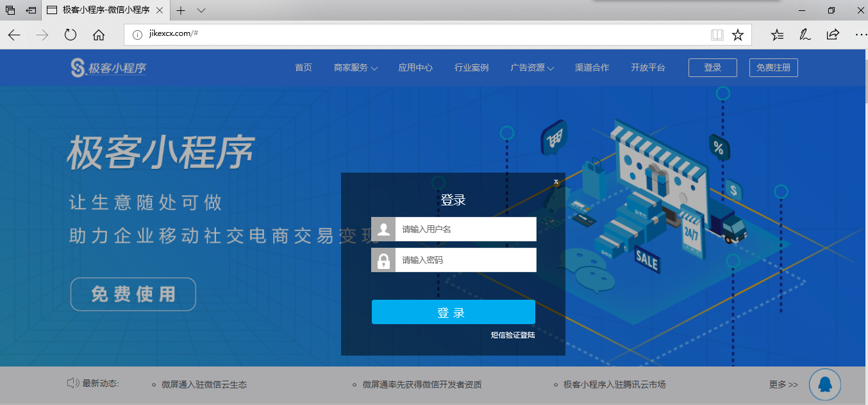Click the 登录 button in header
Image resolution: width=868 pixels, height=405 pixels.
pos(713,67)
